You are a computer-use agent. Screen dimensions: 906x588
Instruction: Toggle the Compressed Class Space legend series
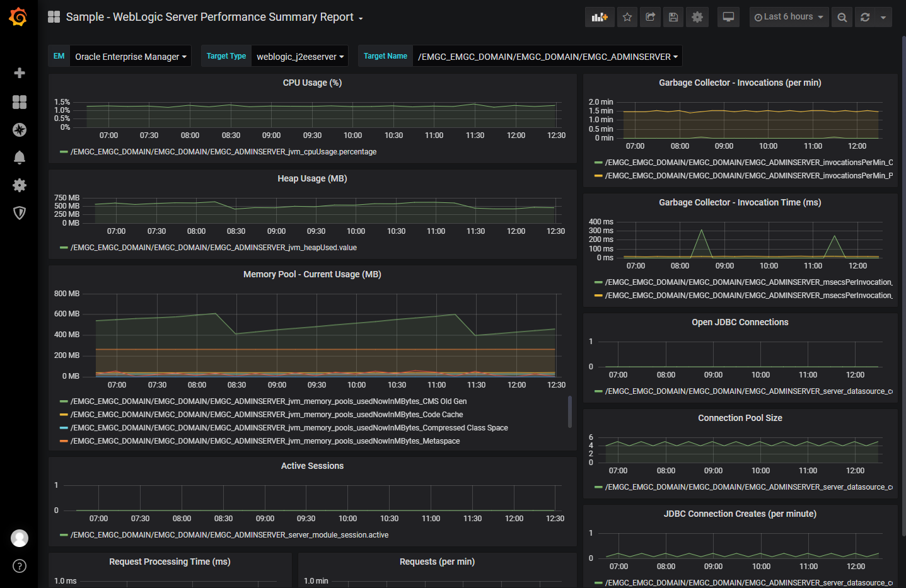pyautogui.click(x=289, y=428)
